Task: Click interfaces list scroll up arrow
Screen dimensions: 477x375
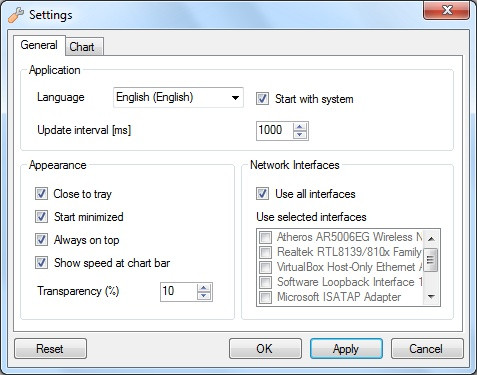Action: (431, 239)
